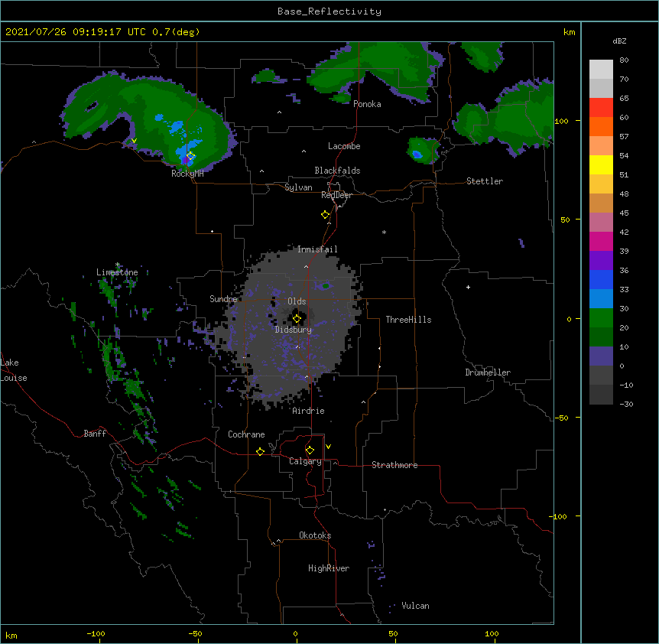Click the dBZ legend heading
This screenshot has width=659, height=644.
(x=619, y=41)
